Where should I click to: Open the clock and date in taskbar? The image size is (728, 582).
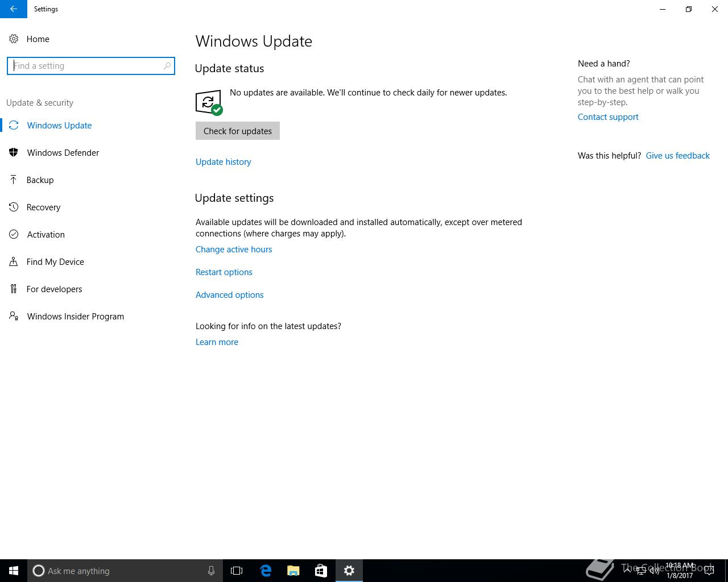click(680, 571)
